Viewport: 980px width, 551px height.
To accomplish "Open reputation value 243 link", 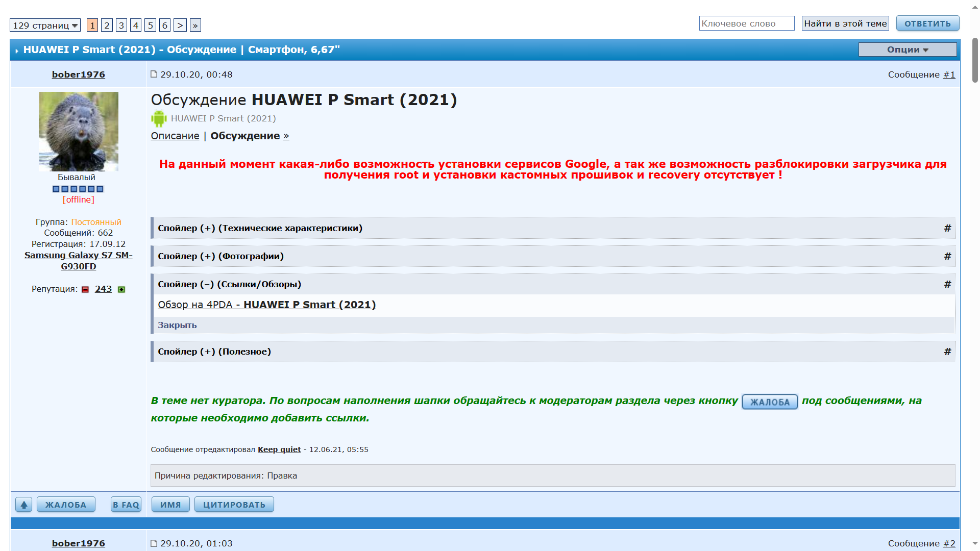I will tap(103, 289).
